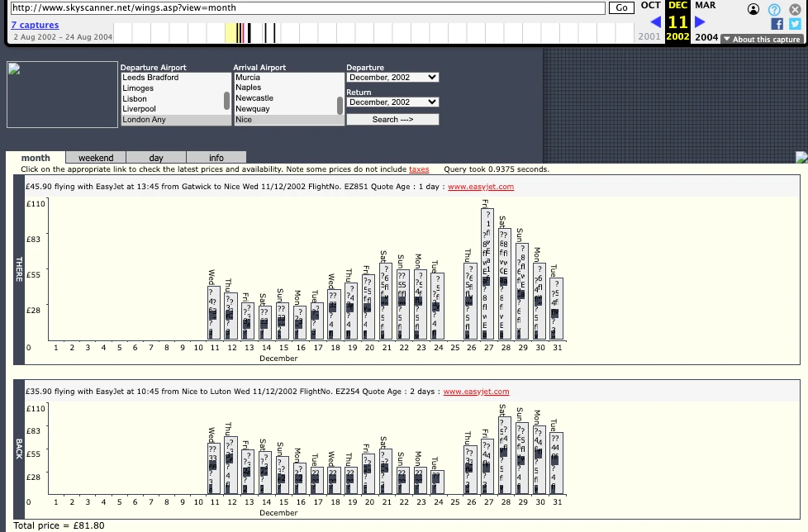Open the info tab

216,158
